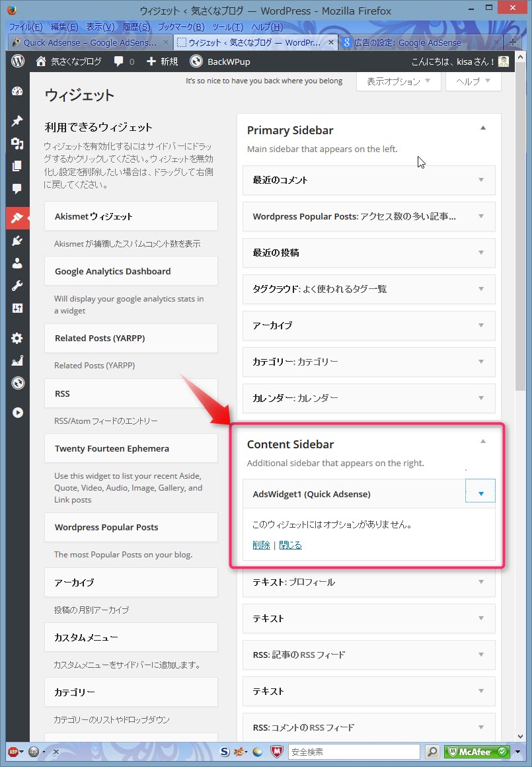This screenshot has width=532, height=767.
Task: Open Users from the admin sidebar
Action: click(17, 263)
